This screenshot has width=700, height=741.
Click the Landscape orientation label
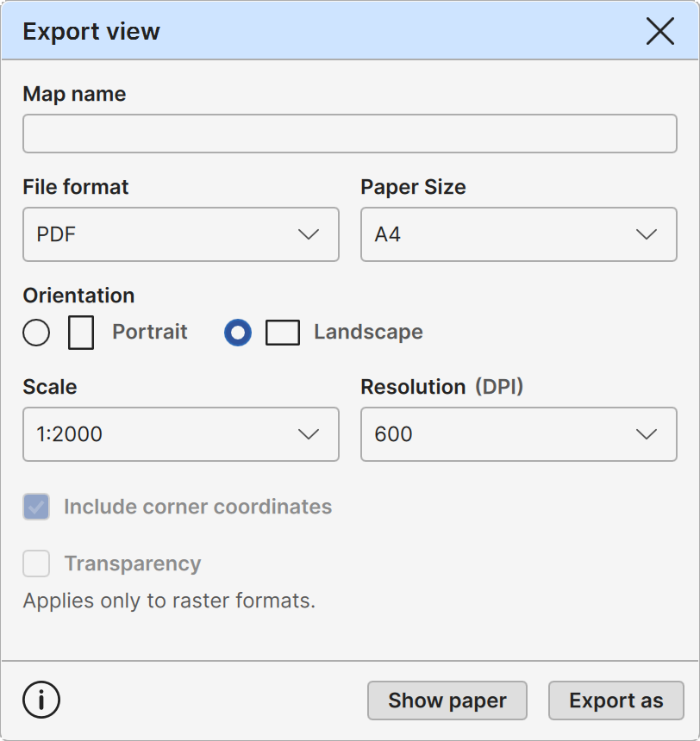(x=368, y=333)
